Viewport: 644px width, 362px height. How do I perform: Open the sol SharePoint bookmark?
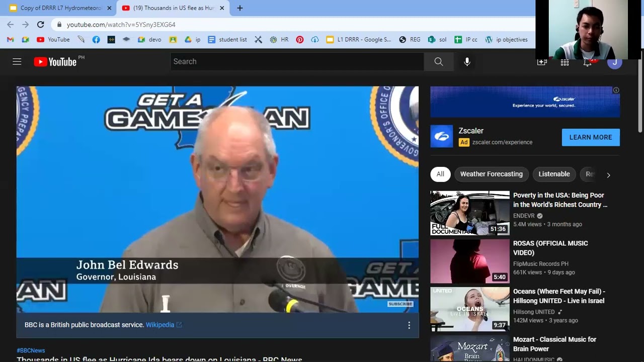(437, 39)
